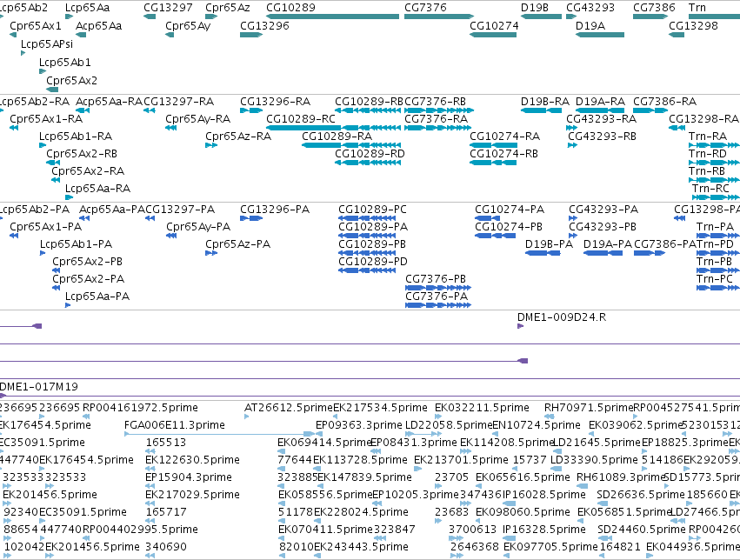
Task: Click the CG10289 gene label
Action: tap(290, 8)
